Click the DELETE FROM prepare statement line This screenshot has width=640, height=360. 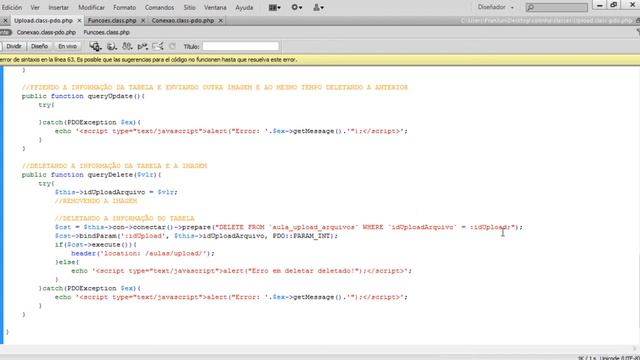point(289,227)
